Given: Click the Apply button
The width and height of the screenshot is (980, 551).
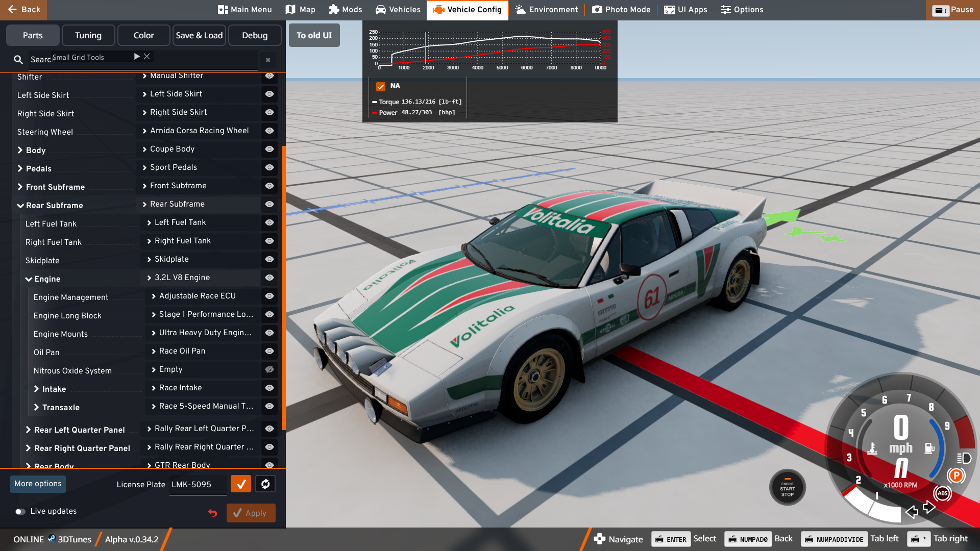Looking at the screenshot, I should click(x=251, y=513).
